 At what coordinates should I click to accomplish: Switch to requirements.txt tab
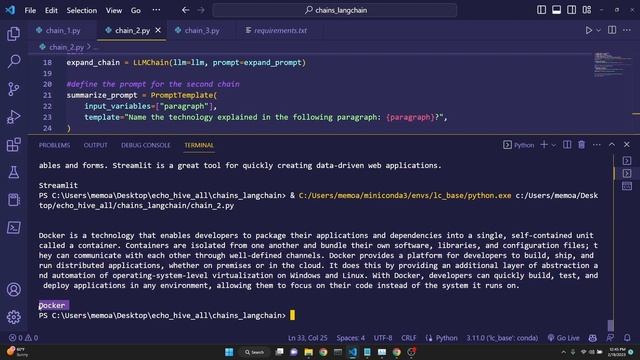point(280,31)
